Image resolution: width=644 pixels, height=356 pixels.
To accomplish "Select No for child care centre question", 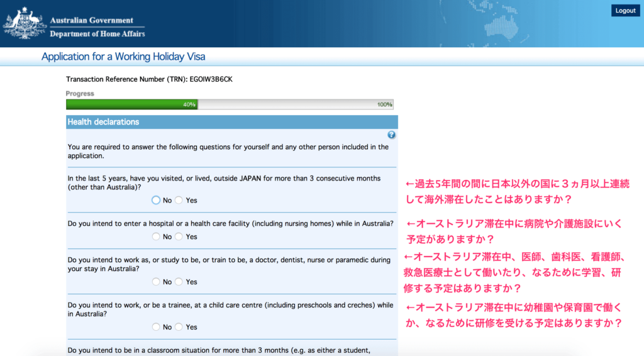I will click(156, 327).
